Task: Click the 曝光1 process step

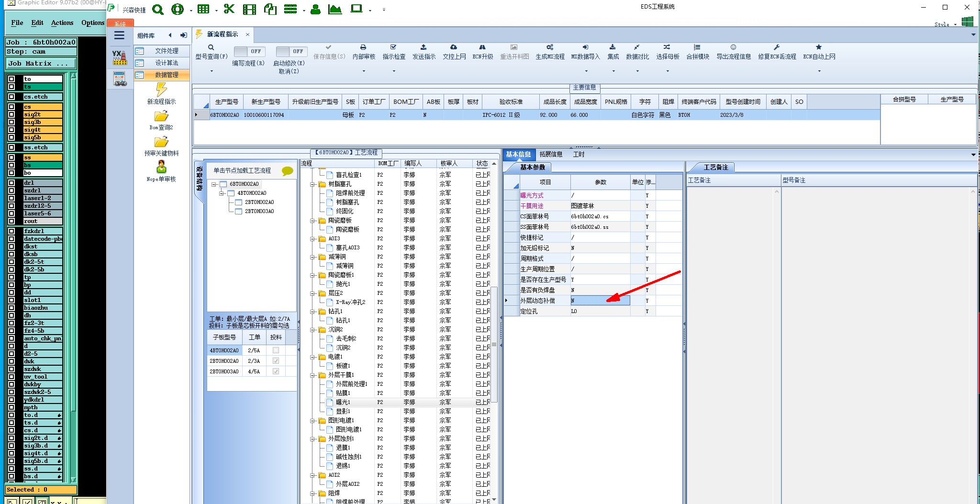Action: (x=343, y=402)
